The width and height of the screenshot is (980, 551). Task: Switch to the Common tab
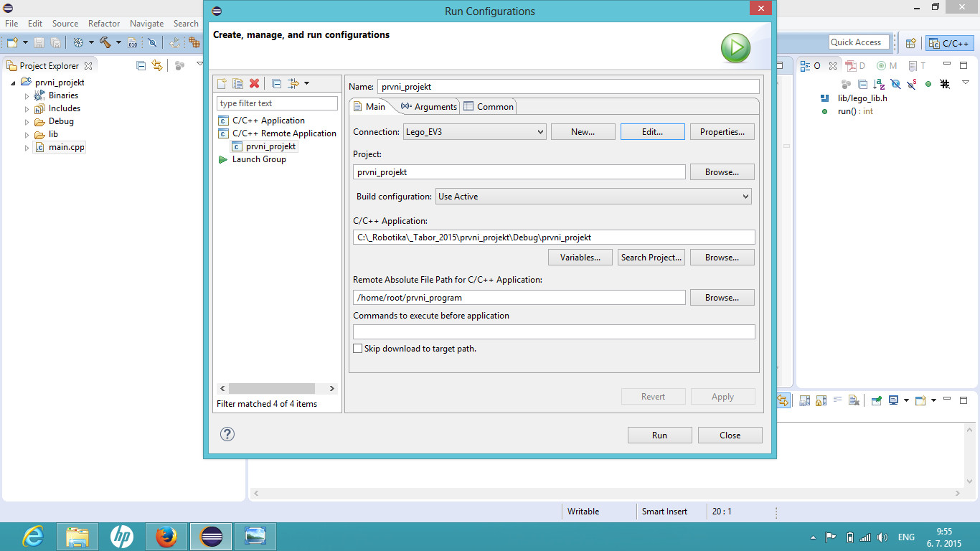489,106
